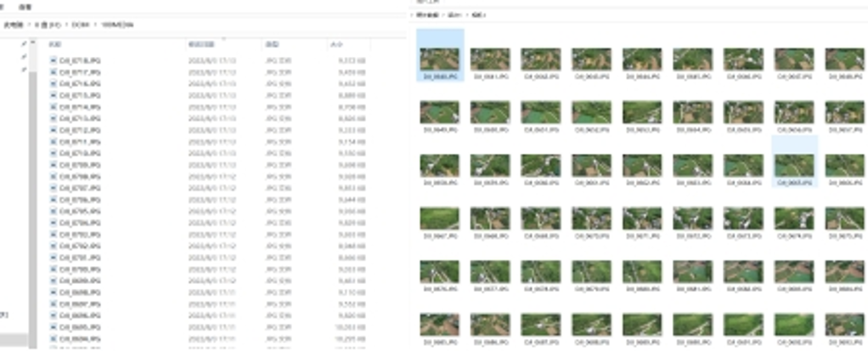Select the file icon for DJI_0700.JPG
Screen dimensions: 868x351
point(54,269)
